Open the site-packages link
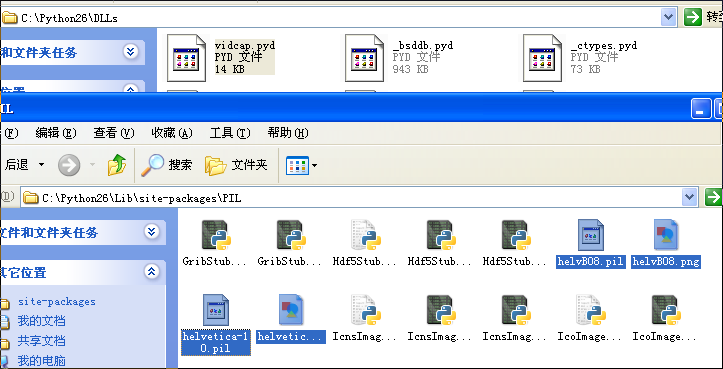This screenshot has width=723, height=369. [57, 302]
